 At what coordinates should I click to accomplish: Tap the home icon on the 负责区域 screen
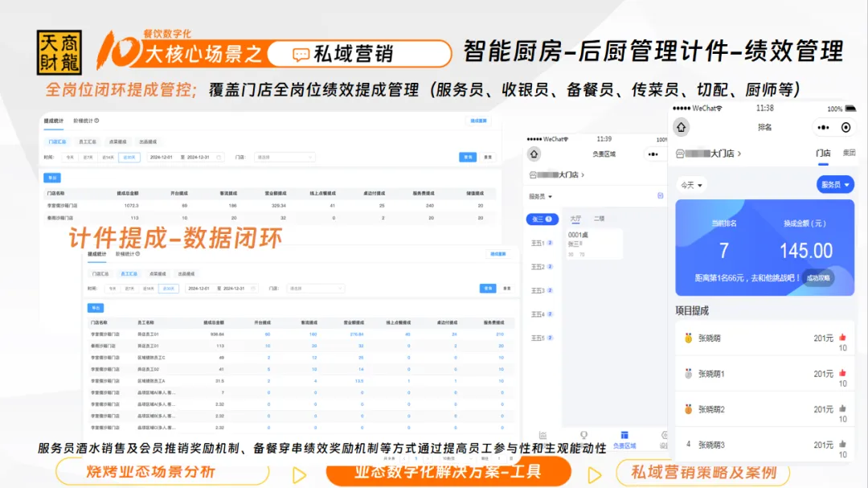click(534, 154)
